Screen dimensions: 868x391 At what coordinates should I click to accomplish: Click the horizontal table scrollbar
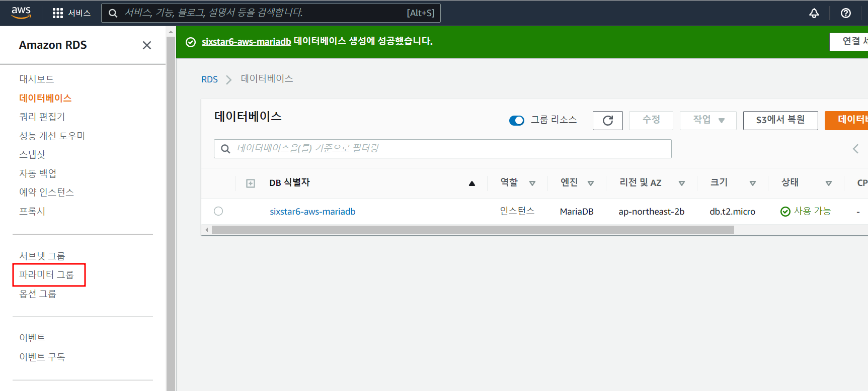(x=472, y=230)
